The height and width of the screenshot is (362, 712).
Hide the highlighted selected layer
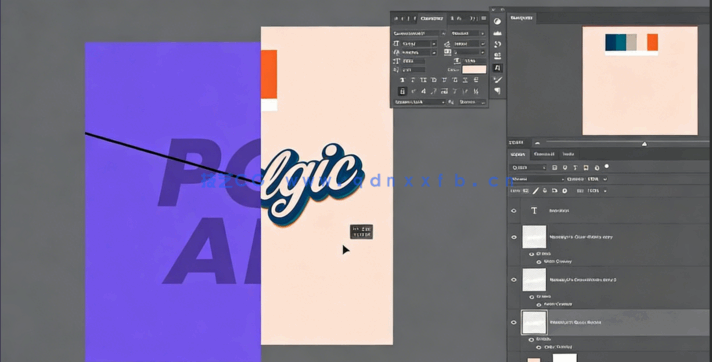(x=514, y=322)
